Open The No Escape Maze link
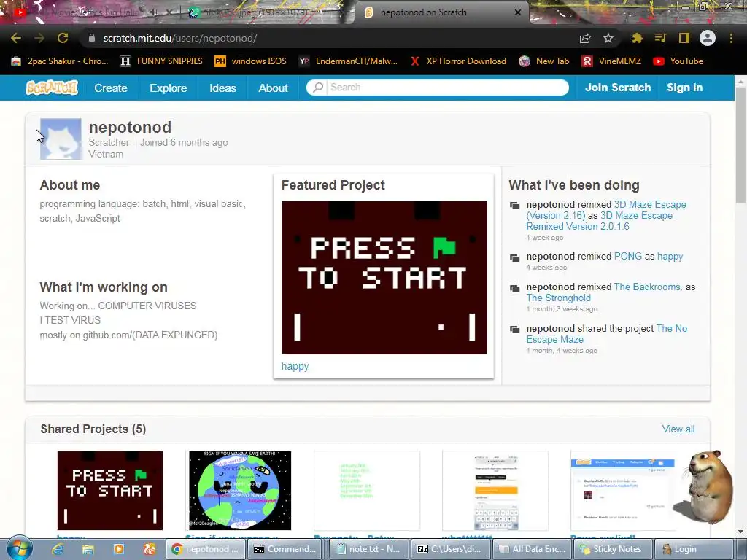This screenshot has height=560, width=747. pyautogui.click(x=607, y=334)
